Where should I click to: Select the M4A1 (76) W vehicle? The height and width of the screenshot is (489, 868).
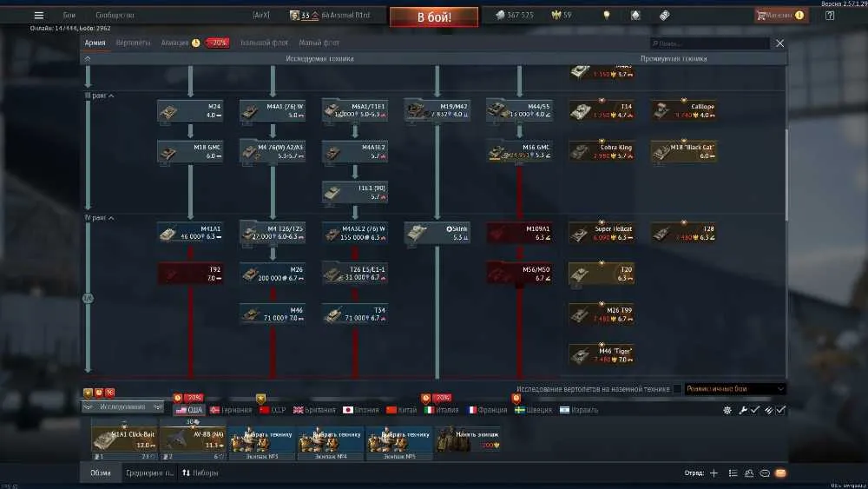[273, 111]
